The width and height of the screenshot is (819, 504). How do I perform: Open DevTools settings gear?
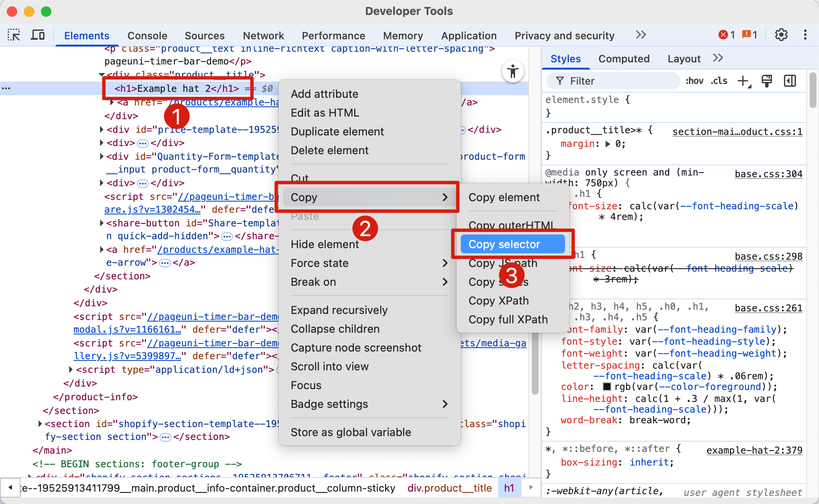(781, 35)
